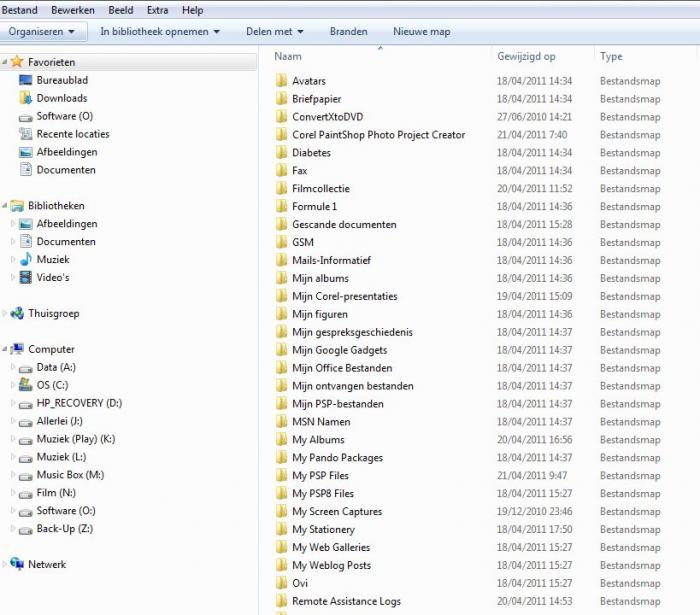The image size is (700, 615).
Task: Select the My Pando Packages folder name
Action: [x=338, y=457]
